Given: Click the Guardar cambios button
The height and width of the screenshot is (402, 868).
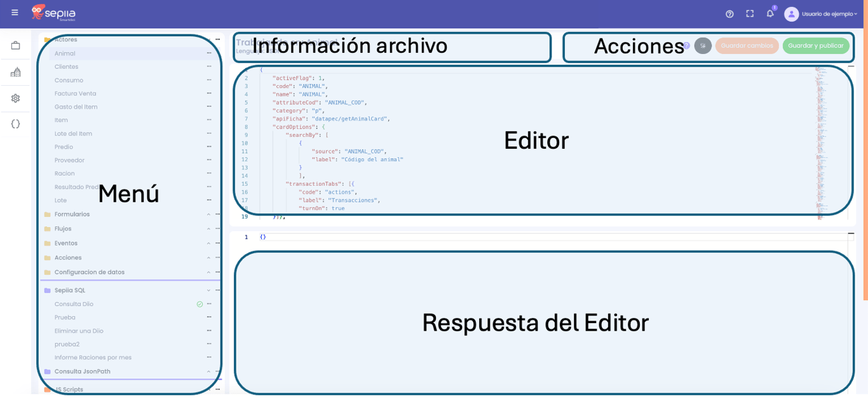Looking at the screenshot, I should click(747, 46).
